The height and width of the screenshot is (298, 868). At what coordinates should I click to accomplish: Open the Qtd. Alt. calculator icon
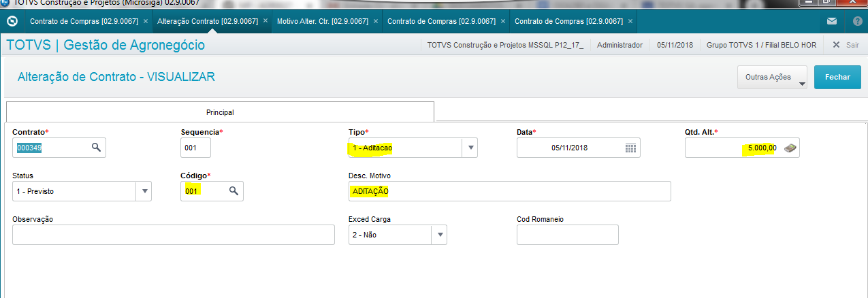coord(790,148)
